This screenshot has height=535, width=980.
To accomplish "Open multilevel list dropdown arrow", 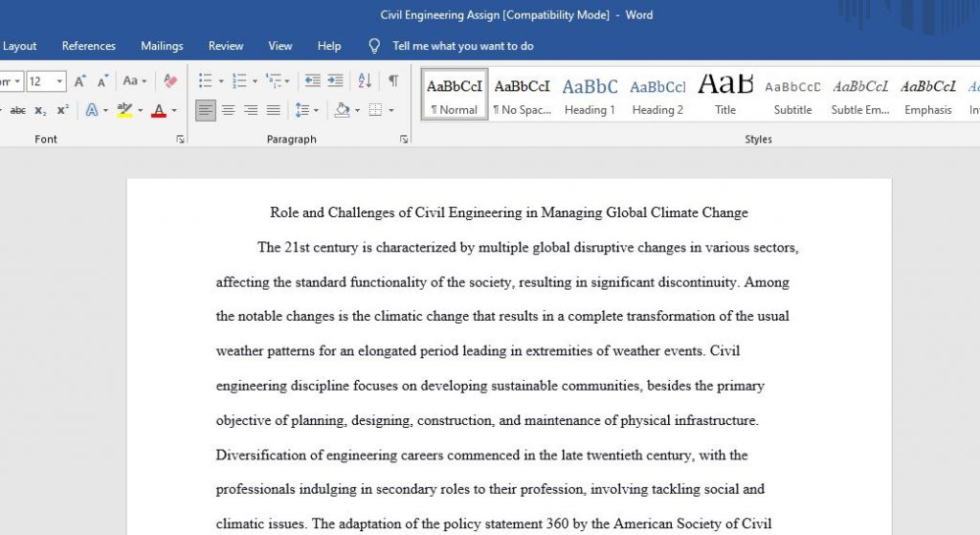I will 287,80.
